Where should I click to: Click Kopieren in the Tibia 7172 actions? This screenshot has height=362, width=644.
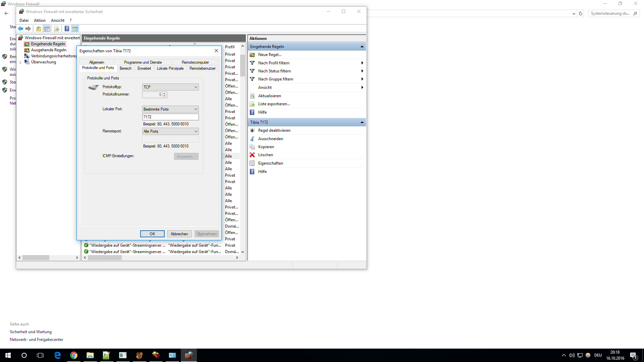(x=266, y=147)
